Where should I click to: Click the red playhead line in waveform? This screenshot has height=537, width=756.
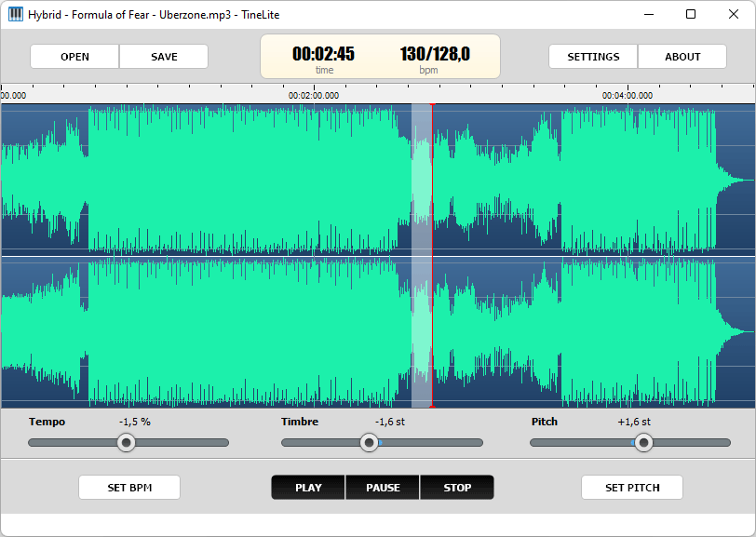point(433,256)
